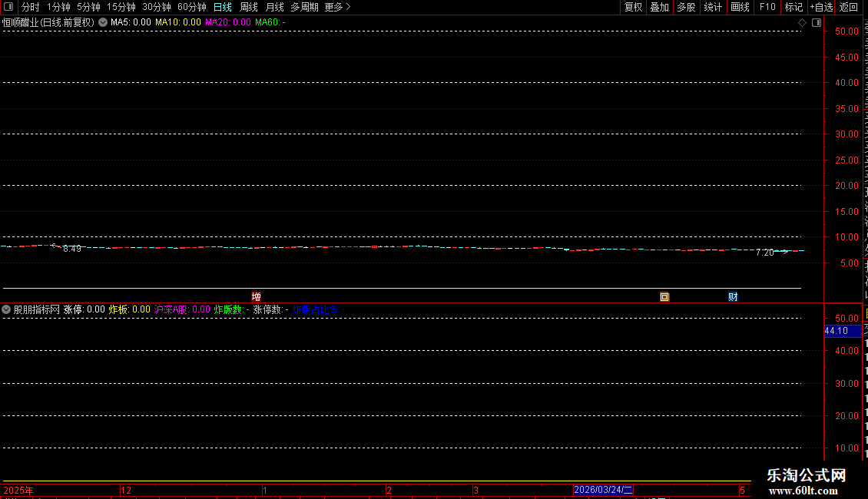The image size is (868, 499).
Task: Click the 炸版占比% indicator label
Action: (x=319, y=310)
